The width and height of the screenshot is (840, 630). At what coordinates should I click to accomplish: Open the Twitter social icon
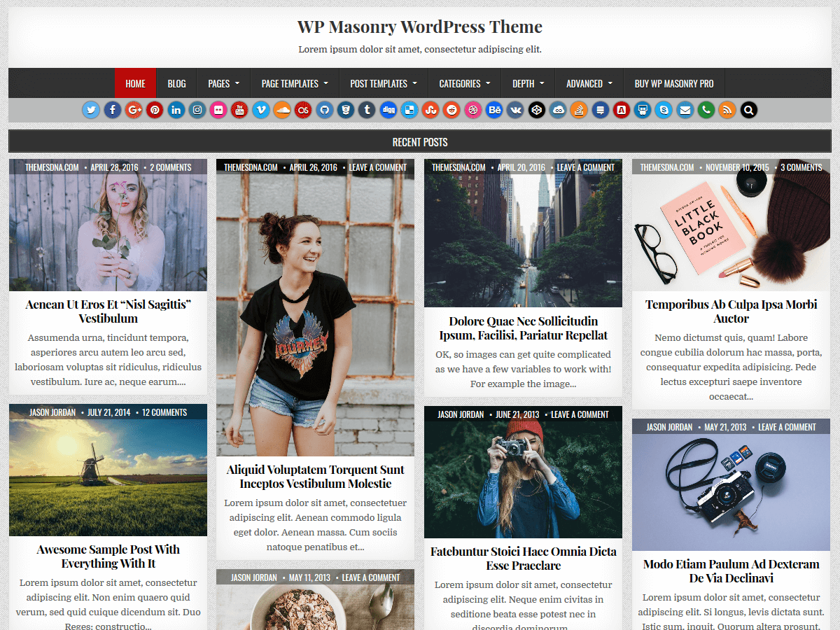tap(91, 110)
